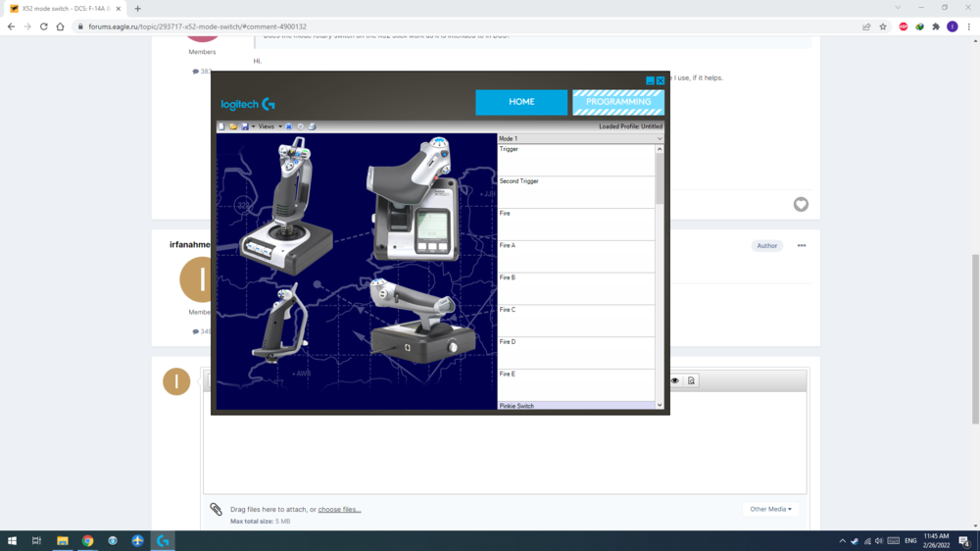Expand the save options arrow beside floppy icon

click(x=253, y=126)
